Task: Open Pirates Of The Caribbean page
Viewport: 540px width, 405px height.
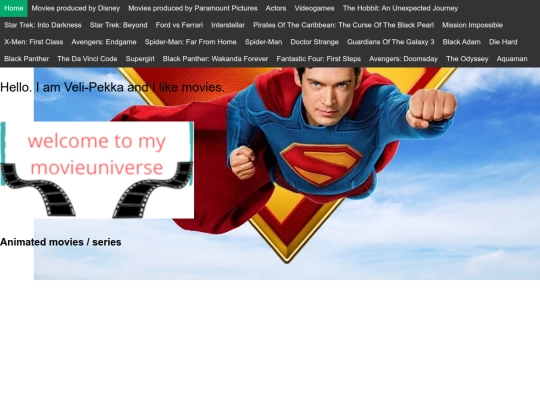Action: tap(343, 25)
